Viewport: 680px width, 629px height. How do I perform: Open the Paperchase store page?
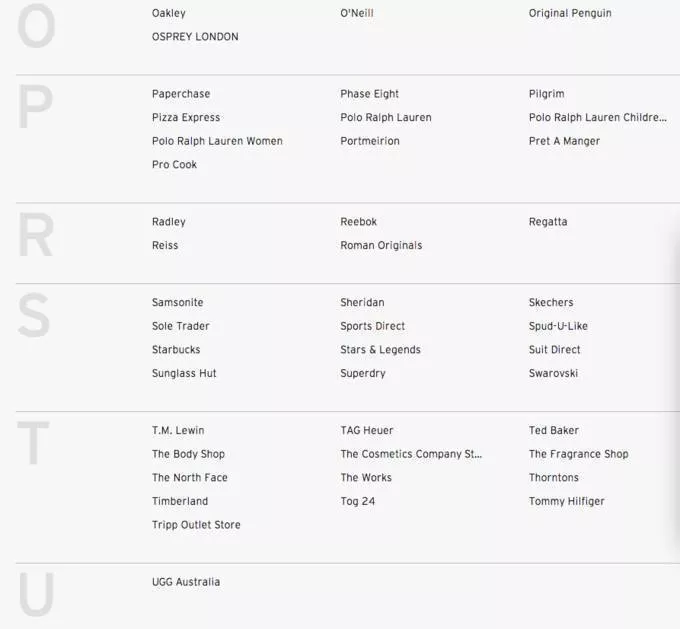(181, 94)
